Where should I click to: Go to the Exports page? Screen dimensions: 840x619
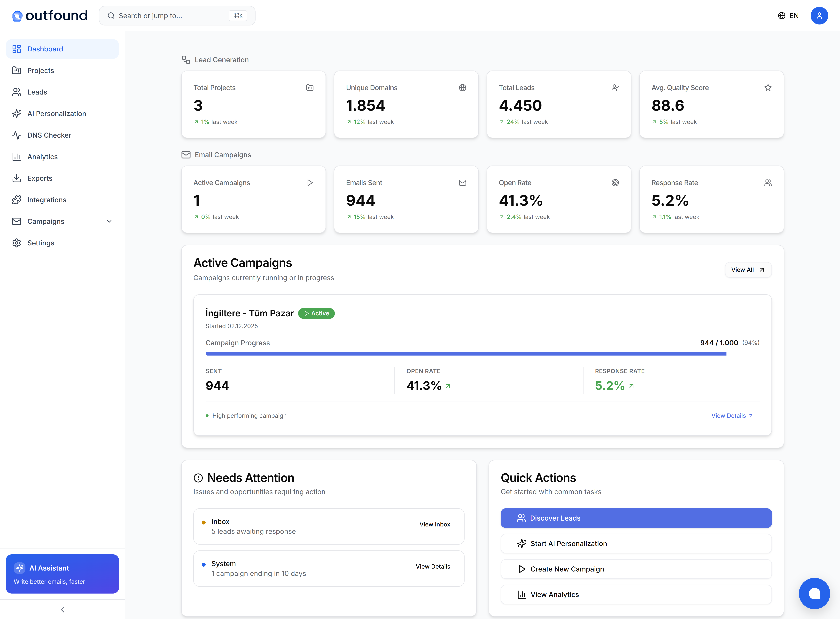(x=39, y=178)
